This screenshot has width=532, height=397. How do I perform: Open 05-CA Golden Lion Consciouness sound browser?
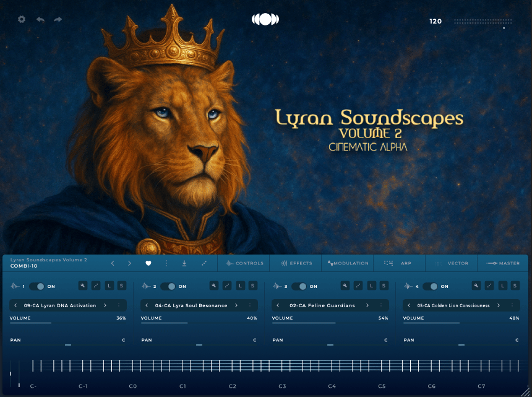(x=453, y=305)
